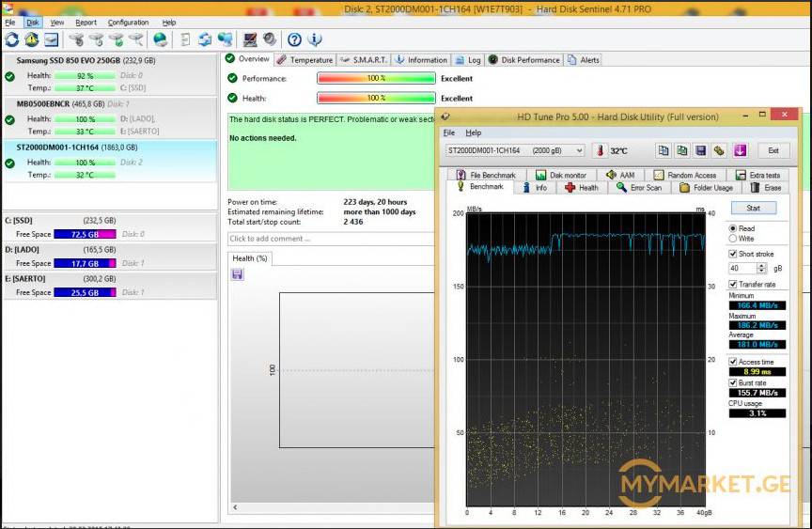The height and width of the screenshot is (529, 812).
Task: Click the options tools icon in HD Tune
Action: [x=719, y=150]
